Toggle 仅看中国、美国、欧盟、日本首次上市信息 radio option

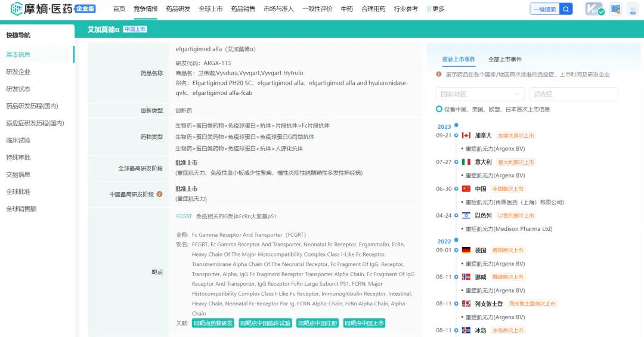tap(439, 109)
